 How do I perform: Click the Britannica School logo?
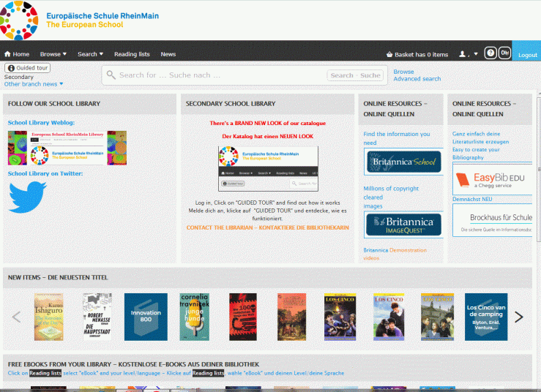point(403,162)
